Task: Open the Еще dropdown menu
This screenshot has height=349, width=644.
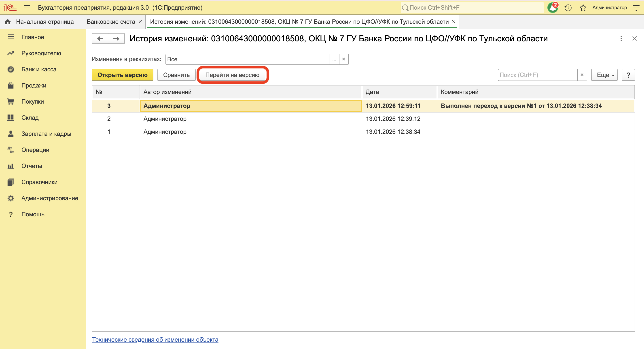Action: tap(604, 75)
